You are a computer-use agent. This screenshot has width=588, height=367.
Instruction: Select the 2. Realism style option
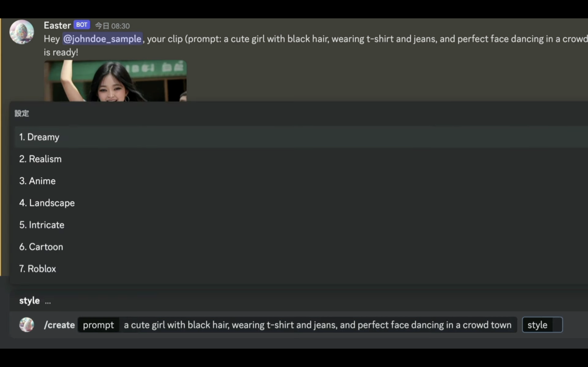(301, 159)
